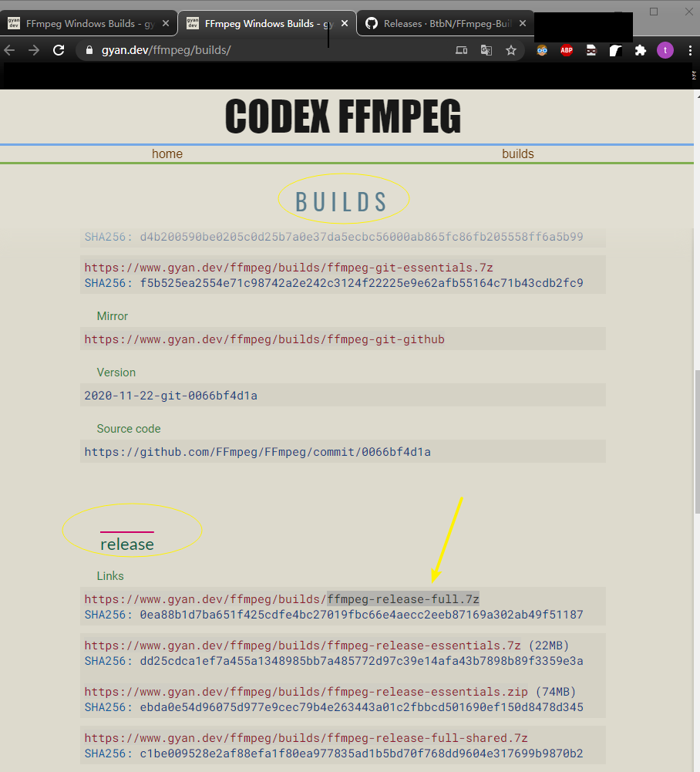Click the Links label under release
Image resolution: width=700 pixels, height=772 pixels.
point(110,576)
